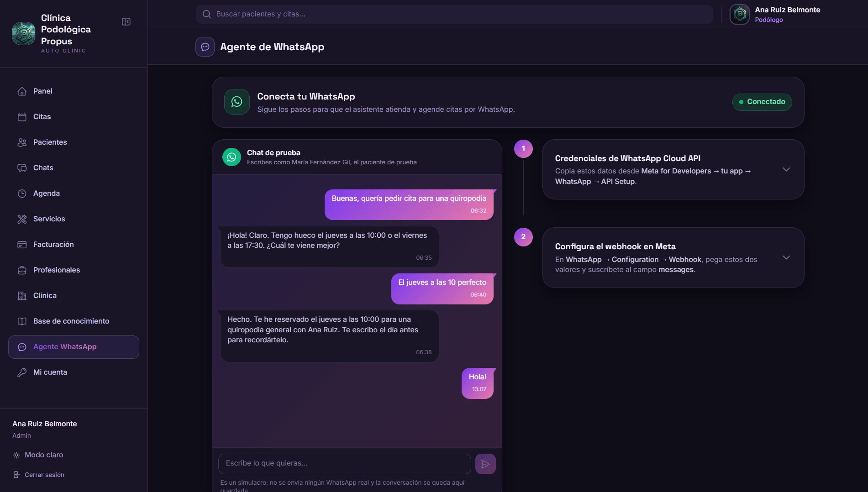
Task: Click the Mi cuenta key icon
Action: click(x=22, y=372)
